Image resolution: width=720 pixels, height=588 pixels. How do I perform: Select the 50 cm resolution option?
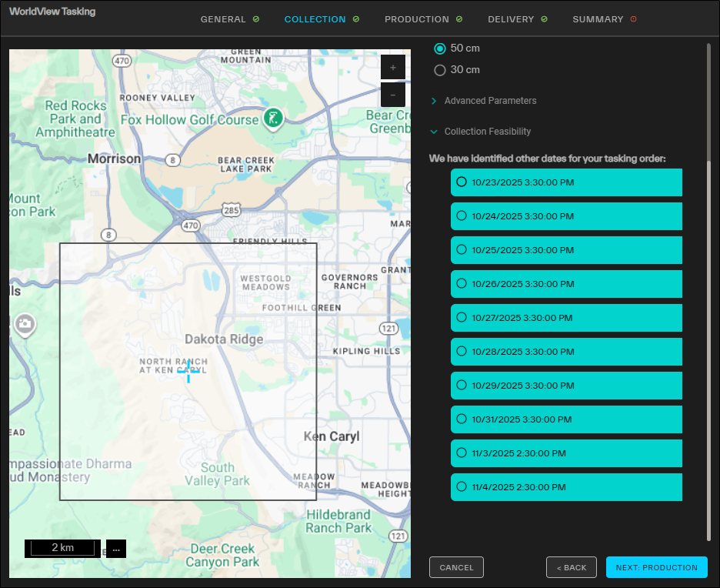coord(440,48)
